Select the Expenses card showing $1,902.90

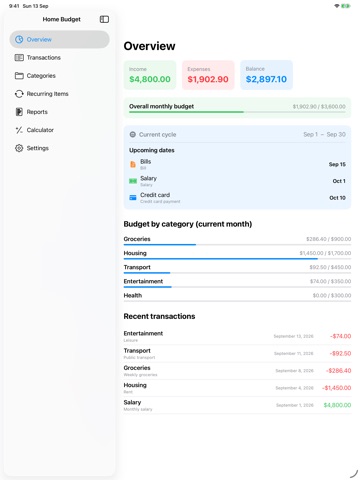[x=208, y=75]
